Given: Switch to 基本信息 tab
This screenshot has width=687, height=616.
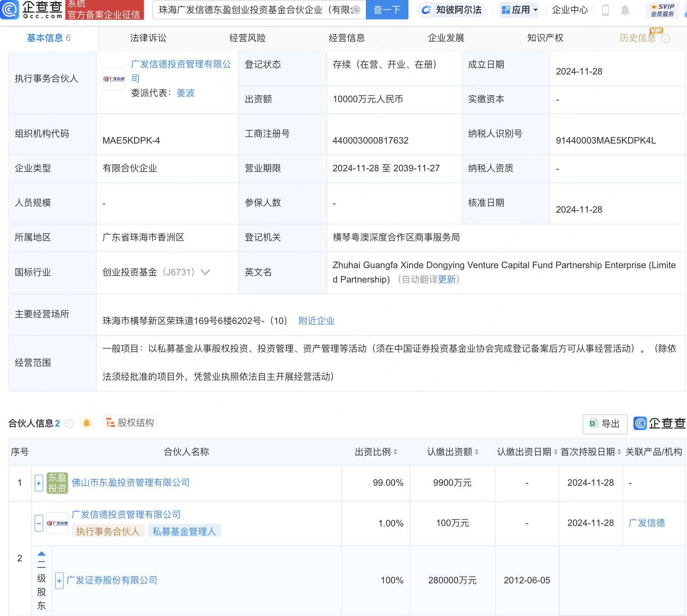Looking at the screenshot, I should click(49, 38).
